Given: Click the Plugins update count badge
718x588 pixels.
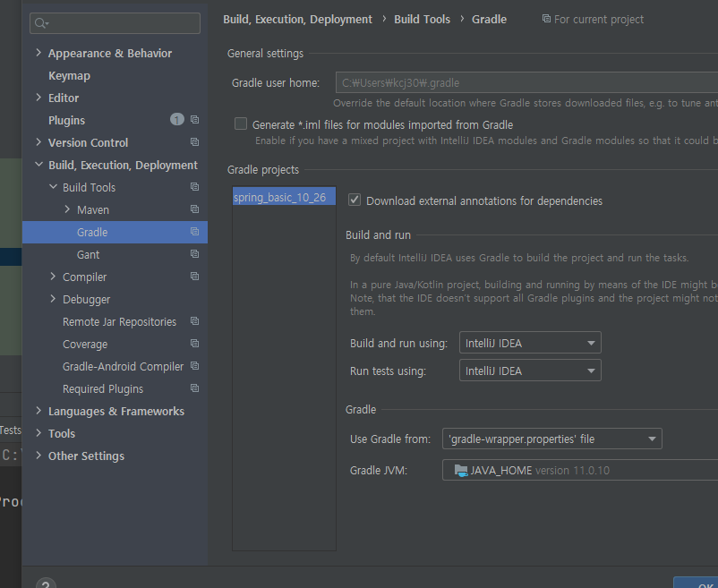Looking at the screenshot, I should [x=177, y=120].
